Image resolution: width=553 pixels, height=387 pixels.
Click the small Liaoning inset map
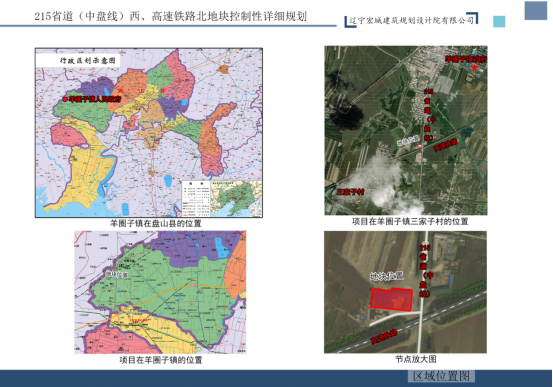pos(236,199)
